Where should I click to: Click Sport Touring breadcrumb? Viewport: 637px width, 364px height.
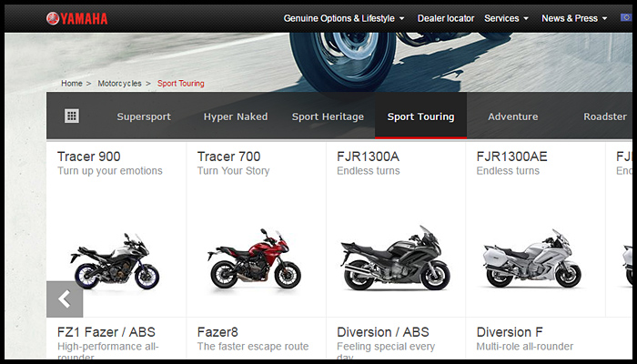click(181, 84)
